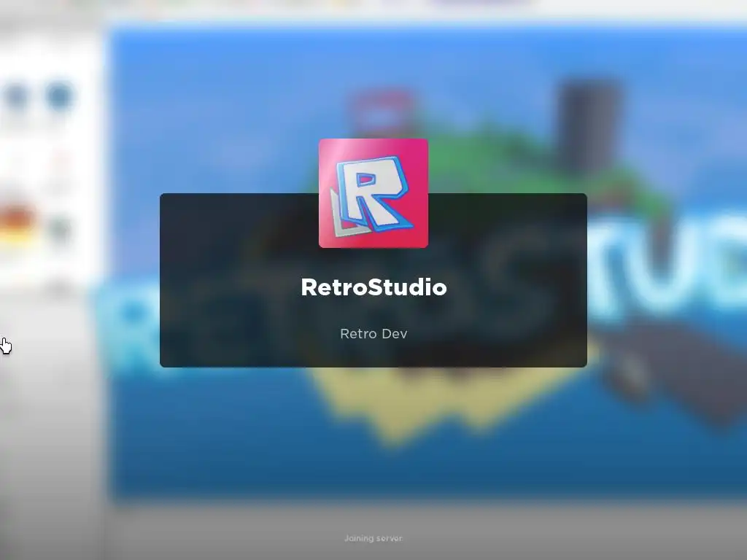Click the RetroStudio game title
The height and width of the screenshot is (560, 747).
pyautogui.click(x=374, y=287)
